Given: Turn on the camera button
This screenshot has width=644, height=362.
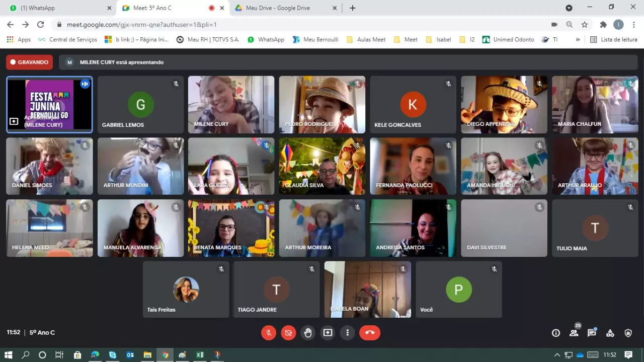Looking at the screenshot, I should point(288,333).
